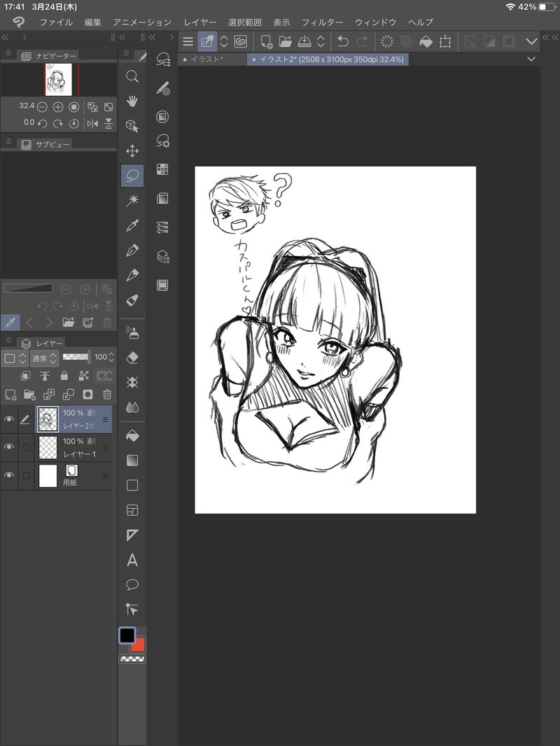Toggle Set as reference layer lighthouse
Viewport: 560px width, 746px height.
pyautogui.click(x=45, y=376)
